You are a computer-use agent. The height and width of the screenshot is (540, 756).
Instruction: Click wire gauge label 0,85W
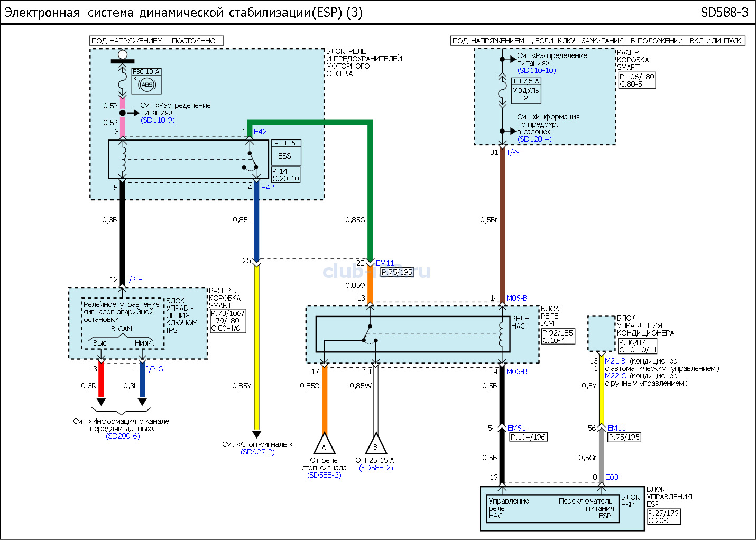pos(361,386)
